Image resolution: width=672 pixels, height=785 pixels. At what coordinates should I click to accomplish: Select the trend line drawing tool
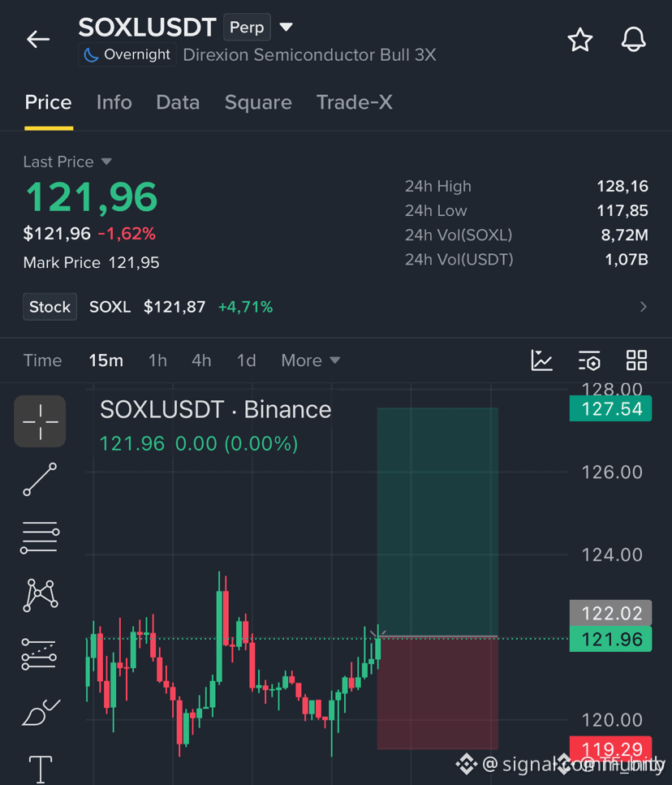pyautogui.click(x=40, y=480)
